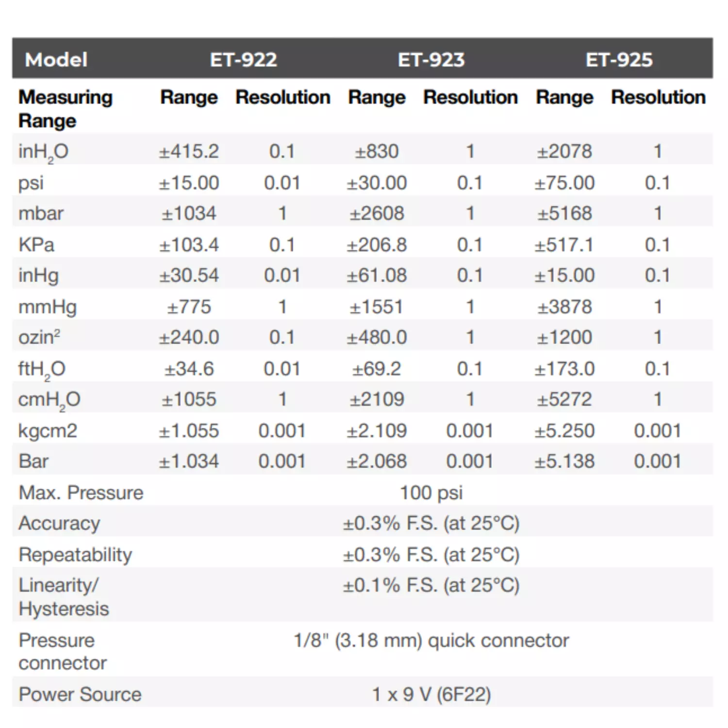This screenshot has width=728, height=728.
Task: Select the psi unit label
Action: click(31, 183)
